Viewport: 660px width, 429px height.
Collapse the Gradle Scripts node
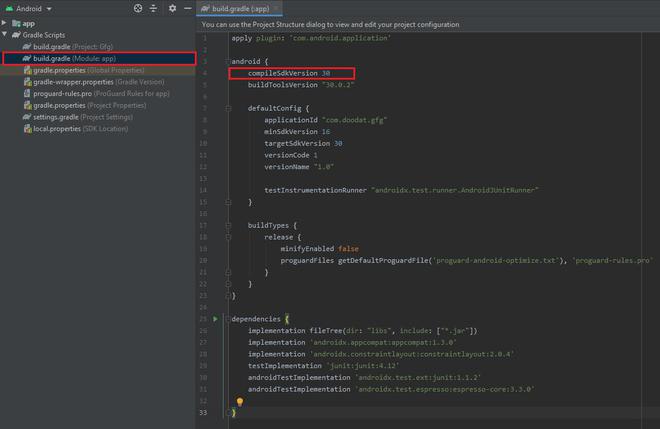4,35
